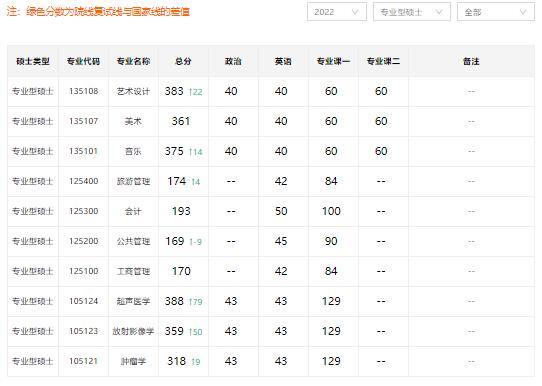542x386 pixels.
Task: Click 会计 专业课一 score 100
Action: (331, 211)
